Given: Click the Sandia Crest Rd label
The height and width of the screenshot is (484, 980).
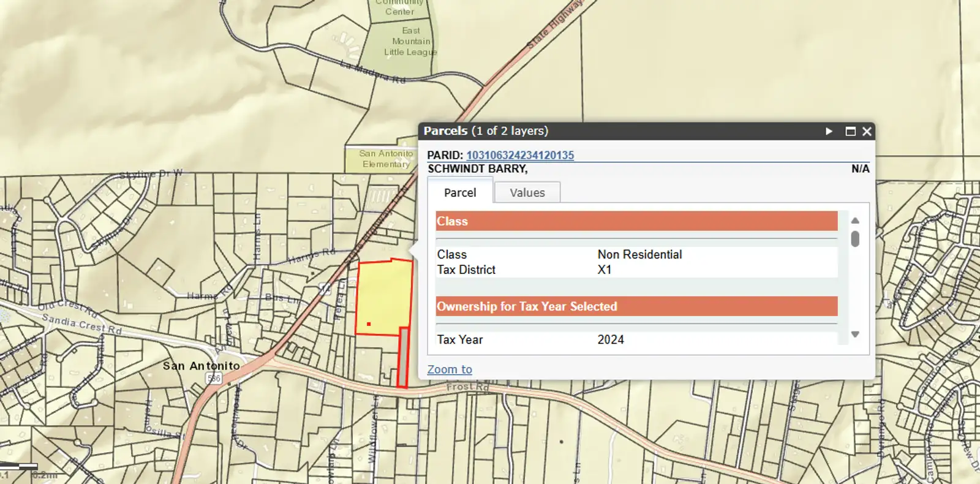Looking at the screenshot, I should click(81, 323).
